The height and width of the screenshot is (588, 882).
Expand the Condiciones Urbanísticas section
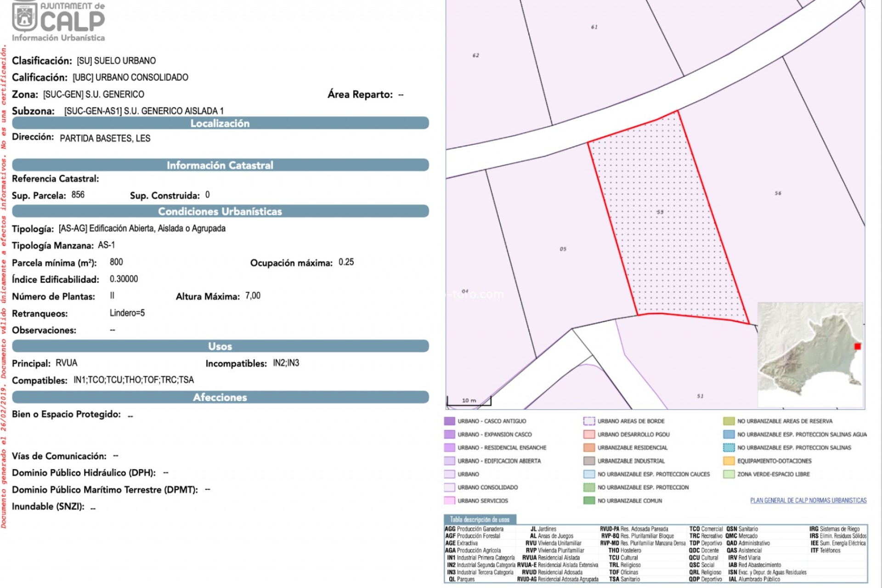220,211
